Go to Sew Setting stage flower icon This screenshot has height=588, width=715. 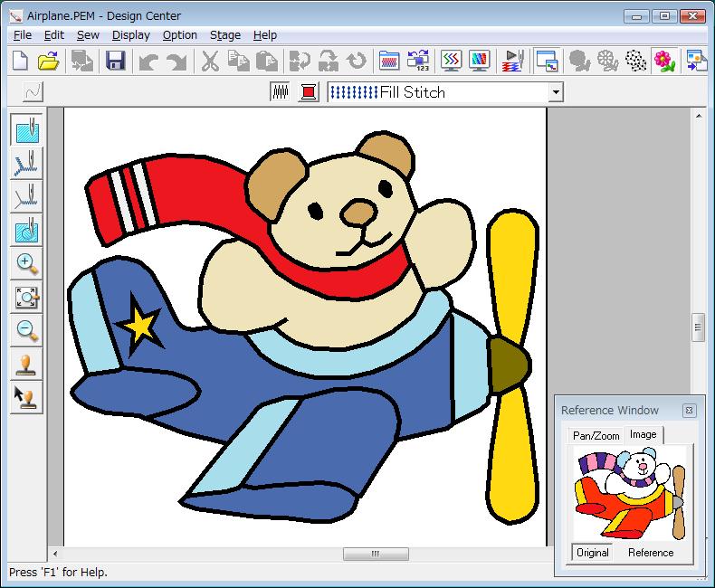(664, 61)
